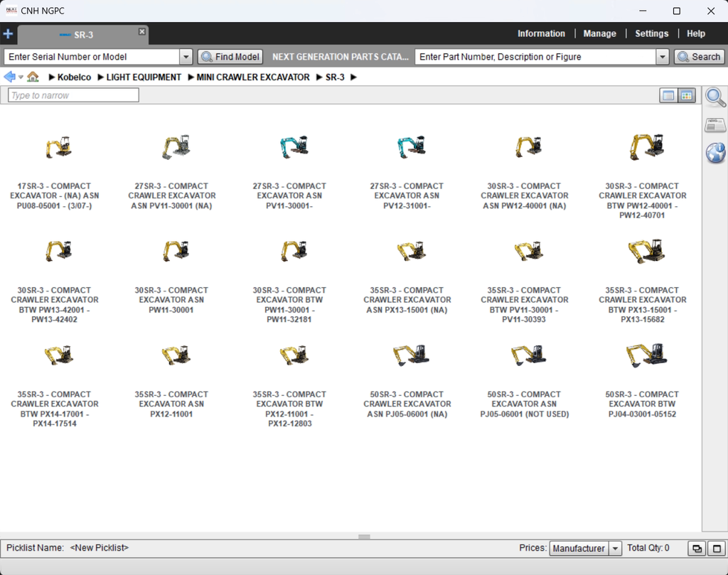Maximize the picklist panel icon
The image size is (728, 575).
[x=717, y=549]
